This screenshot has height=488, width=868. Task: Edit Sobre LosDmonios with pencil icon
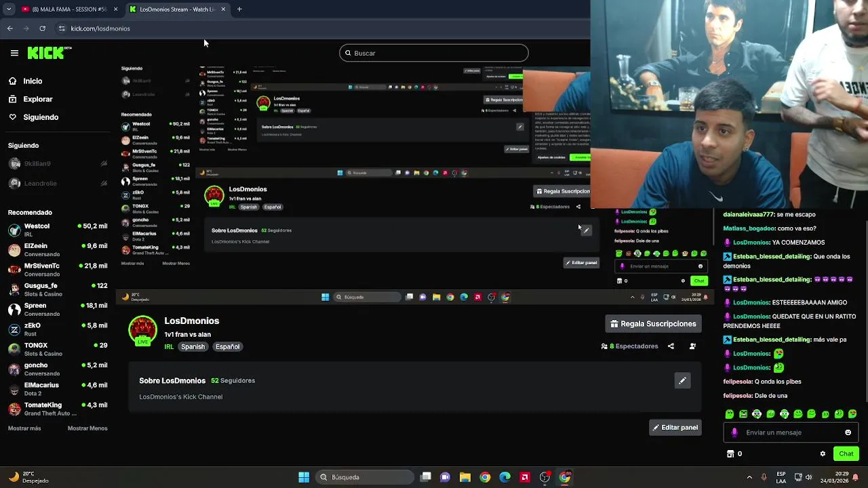click(682, 381)
